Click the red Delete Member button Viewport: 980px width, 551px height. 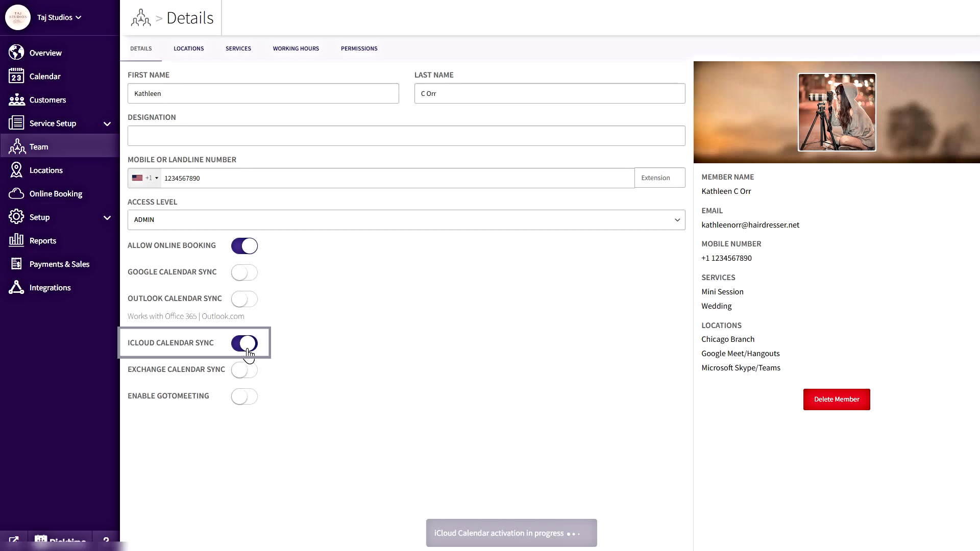click(x=836, y=399)
